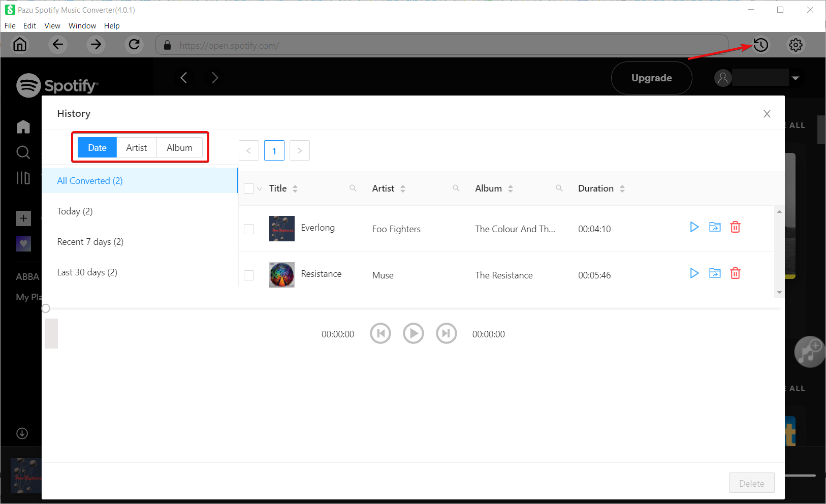Open the File menu
The height and width of the screenshot is (504, 826).
(10, 26)
